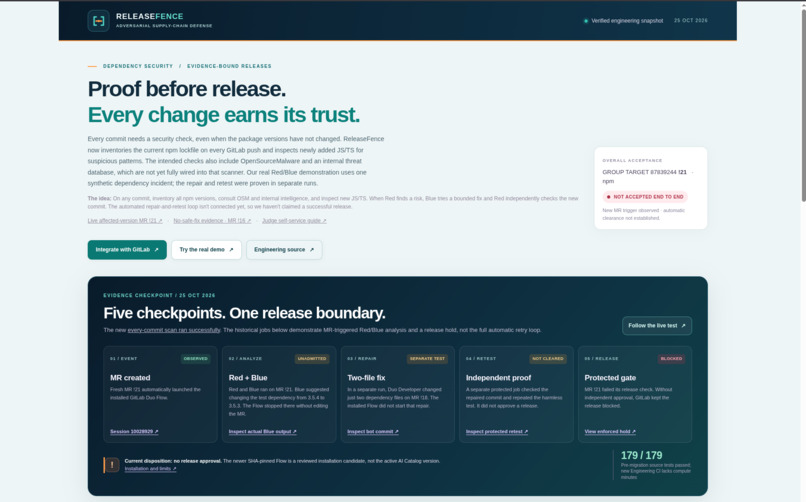Viewport: 806px width, 502px height.
Task: Click the Independent proof card title
Action: [x=498, y=378]
